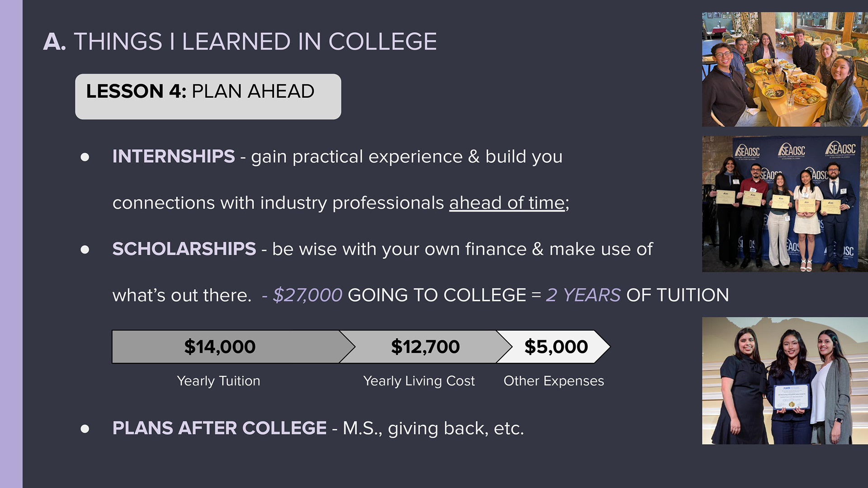This screenshot has height=488, width=868.
Task: Select the Yearly Living Cost label
Action: 419,381
